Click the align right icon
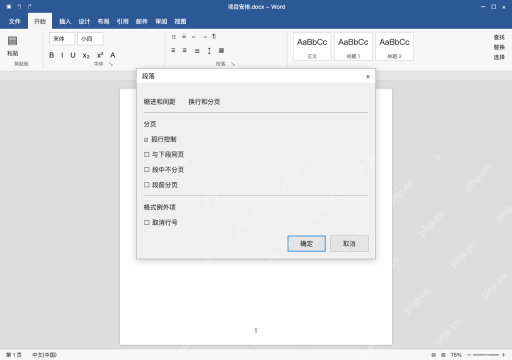512x360 pixels. 197,51
